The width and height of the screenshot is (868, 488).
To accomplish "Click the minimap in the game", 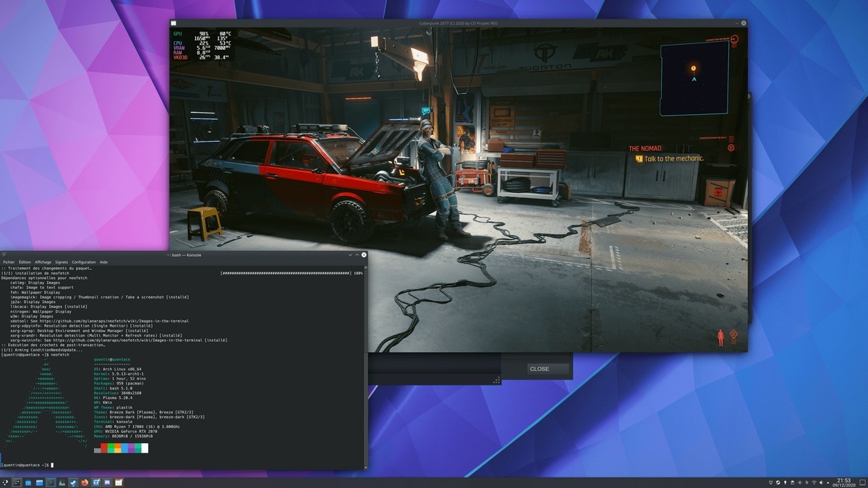I will click(694, 78).
